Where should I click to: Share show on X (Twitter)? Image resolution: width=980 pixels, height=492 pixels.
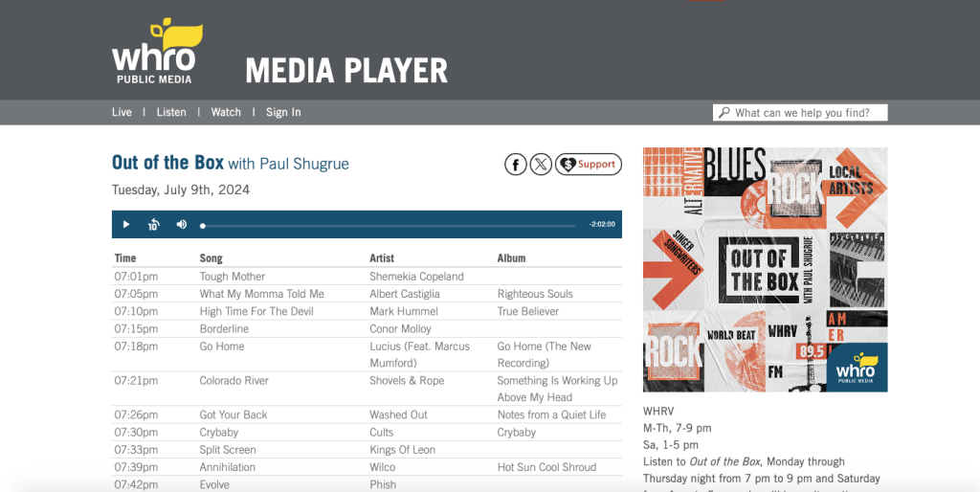pos(542,165)
